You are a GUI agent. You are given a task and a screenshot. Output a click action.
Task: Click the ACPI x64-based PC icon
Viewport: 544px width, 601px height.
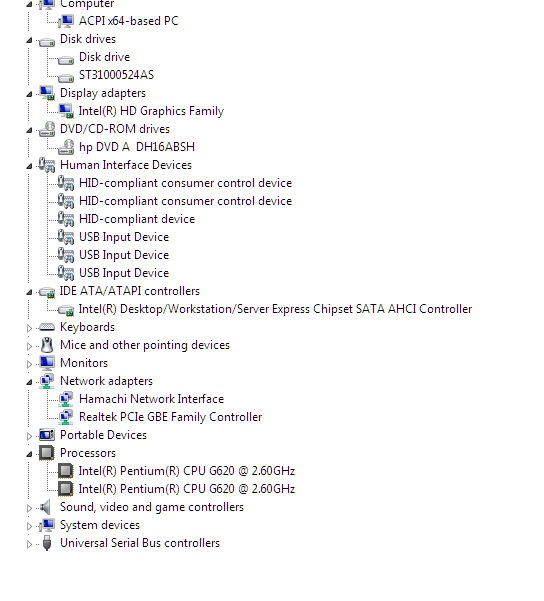pyautogui.click(x=66, y=21)
